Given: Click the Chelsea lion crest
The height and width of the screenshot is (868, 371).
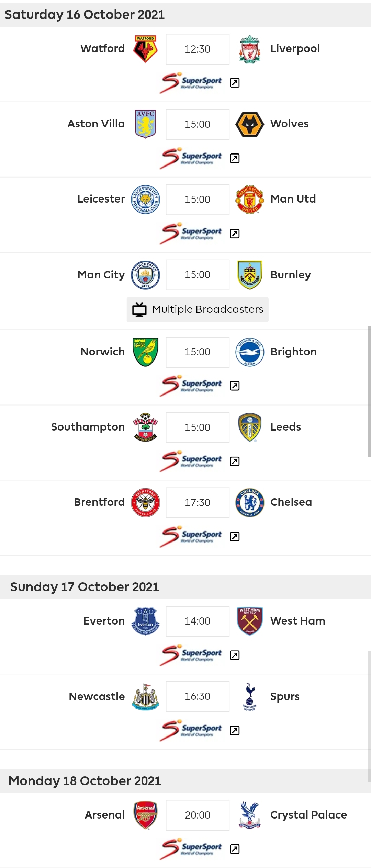Looking at the screenshot, I should 250,502.
